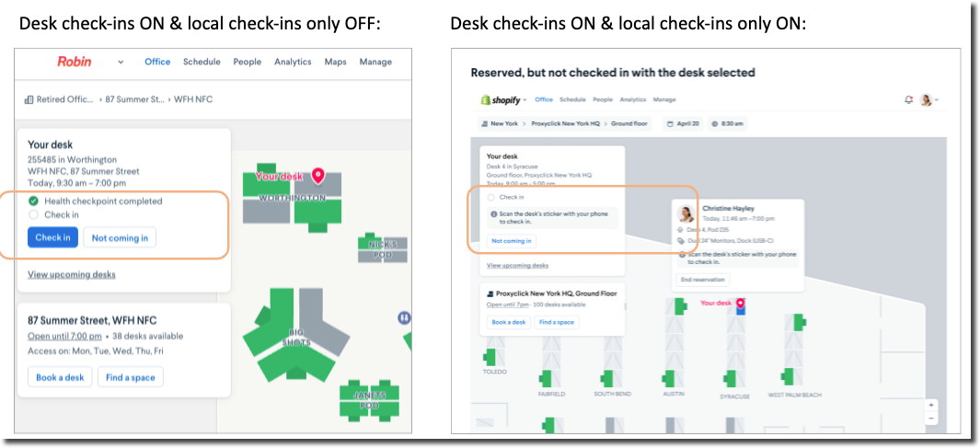
Task: Click the Open until 7:00 pm link
Action: (64, 336)
